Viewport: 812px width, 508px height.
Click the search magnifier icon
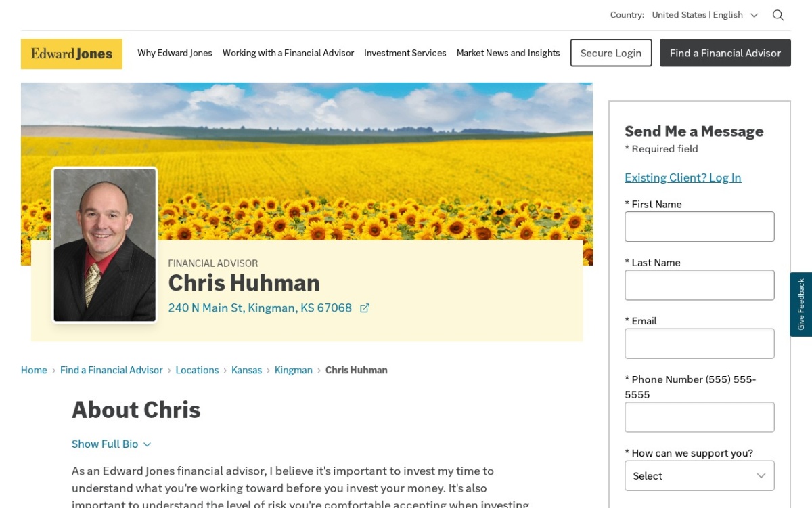(778, 15)
